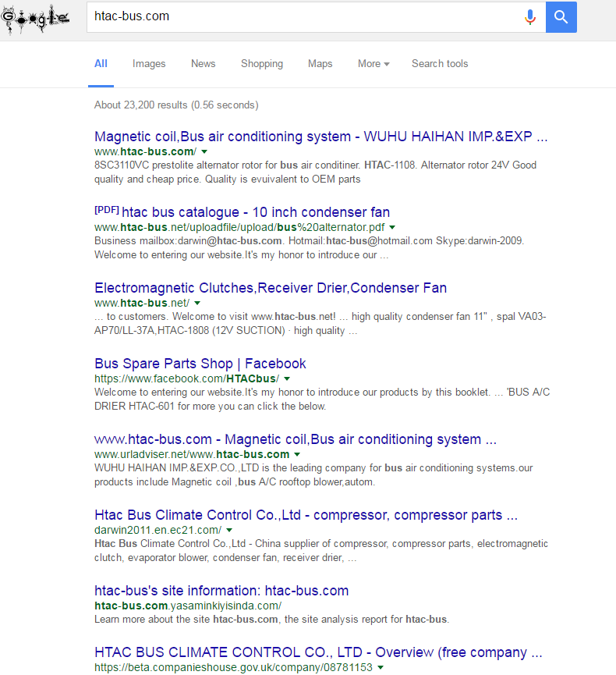Open Htac Bus Climate Control Co.,Ltd result

tap(306, 515)
